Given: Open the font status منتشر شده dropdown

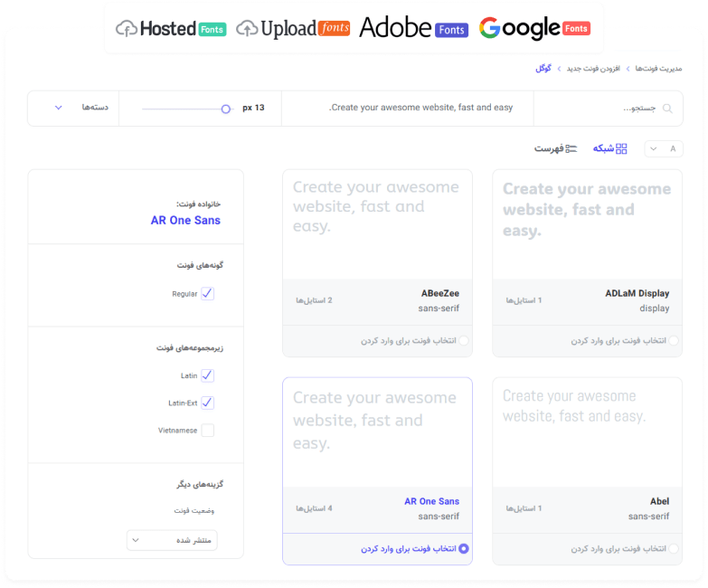Looking at the screenshot, I should tap(172, 540).
